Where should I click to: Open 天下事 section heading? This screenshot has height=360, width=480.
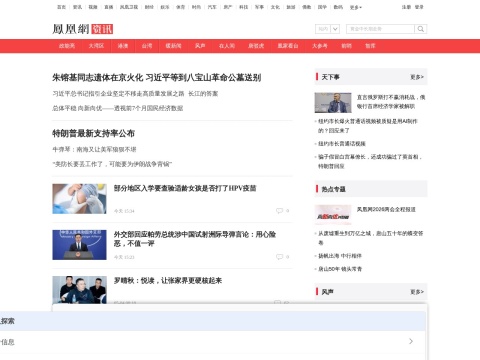331,77
